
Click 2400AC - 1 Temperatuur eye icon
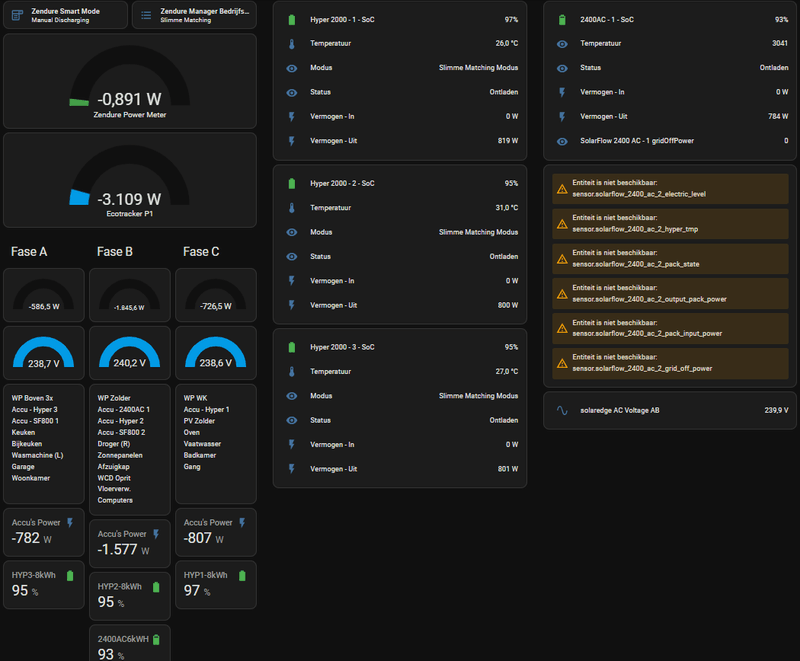point(562,44)
